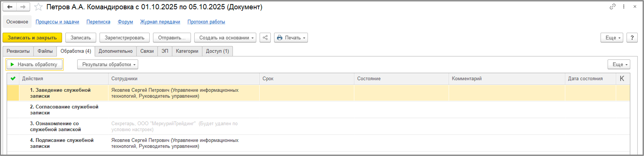Add document to favorites with star
This screenshot has width=644, height=156.
click(38, 7)
